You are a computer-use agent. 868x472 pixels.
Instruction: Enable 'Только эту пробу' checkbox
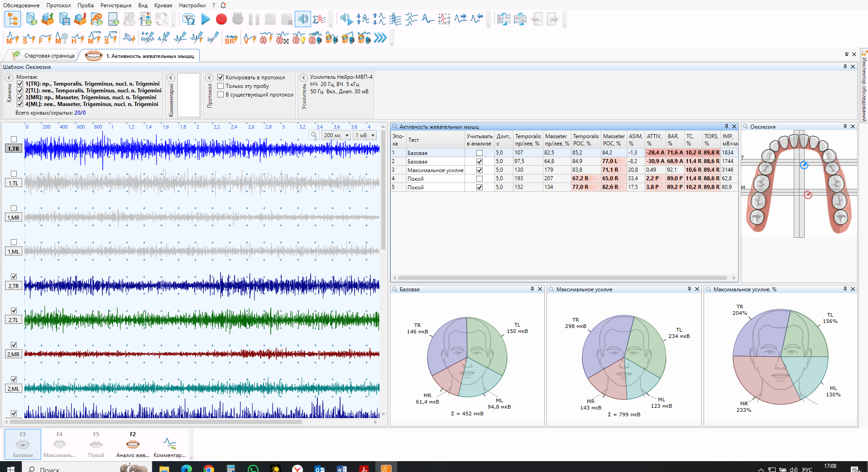221,86
